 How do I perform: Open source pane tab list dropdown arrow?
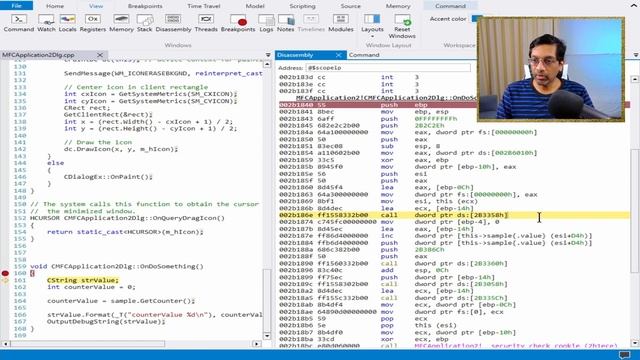(268, 55)
